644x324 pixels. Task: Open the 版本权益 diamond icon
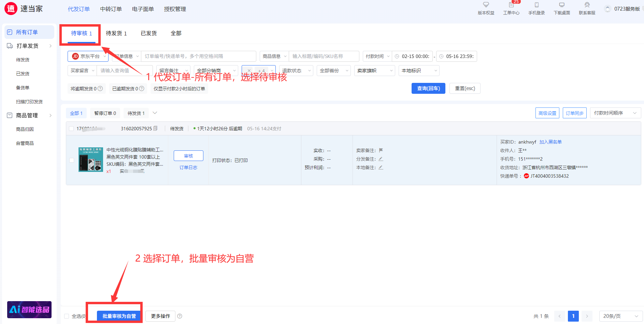[x=486, y=5]
